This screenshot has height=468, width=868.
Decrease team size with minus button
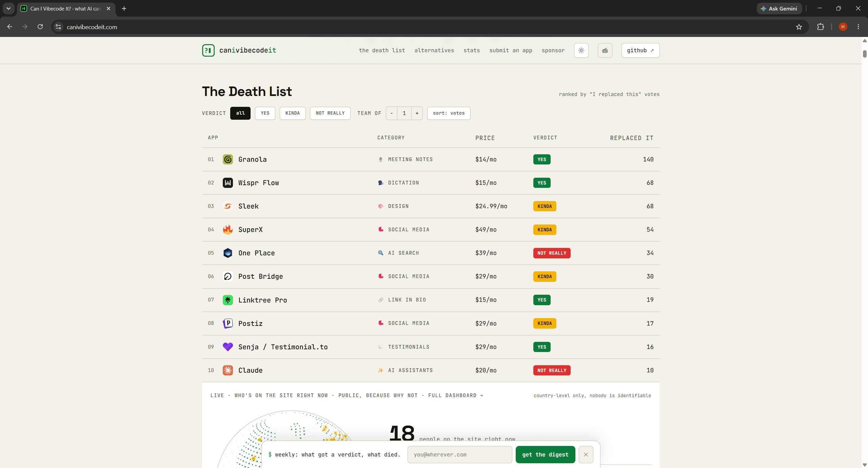tap(392, 113)
